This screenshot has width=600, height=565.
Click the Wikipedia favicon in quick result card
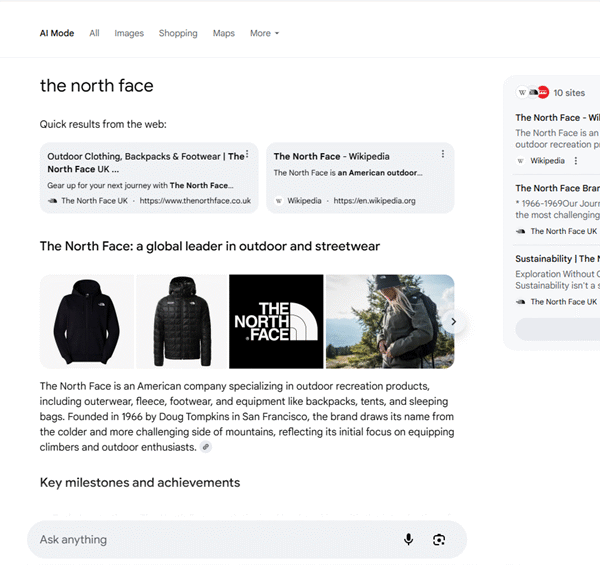point(279,200)
